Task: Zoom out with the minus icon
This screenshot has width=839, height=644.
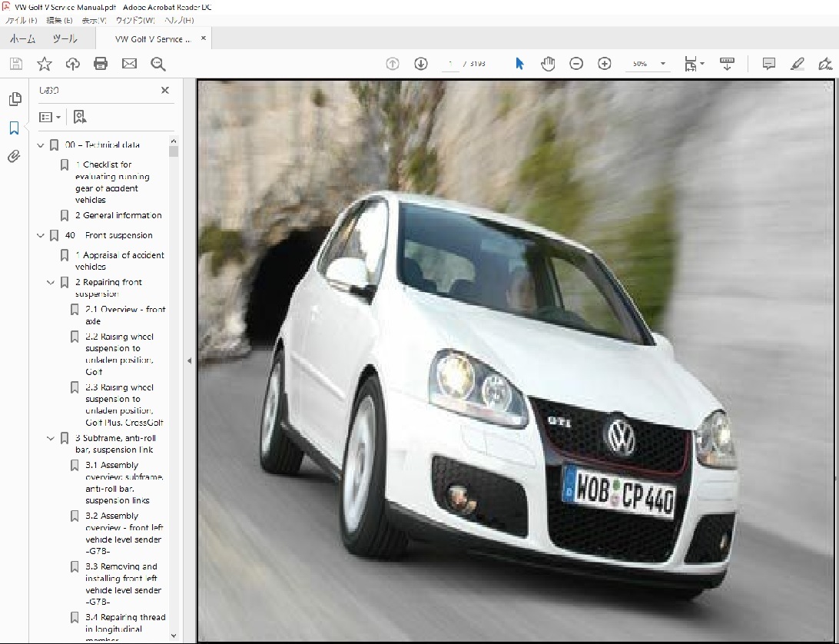Action: tap(576, 64)
